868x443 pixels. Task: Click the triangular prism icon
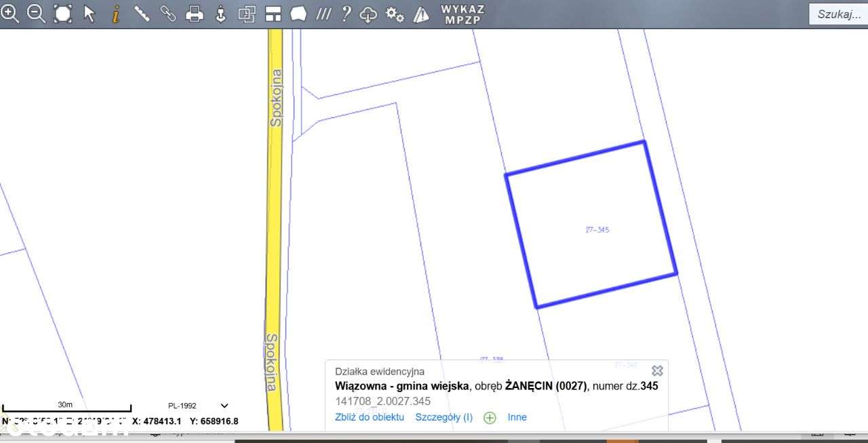421,14
